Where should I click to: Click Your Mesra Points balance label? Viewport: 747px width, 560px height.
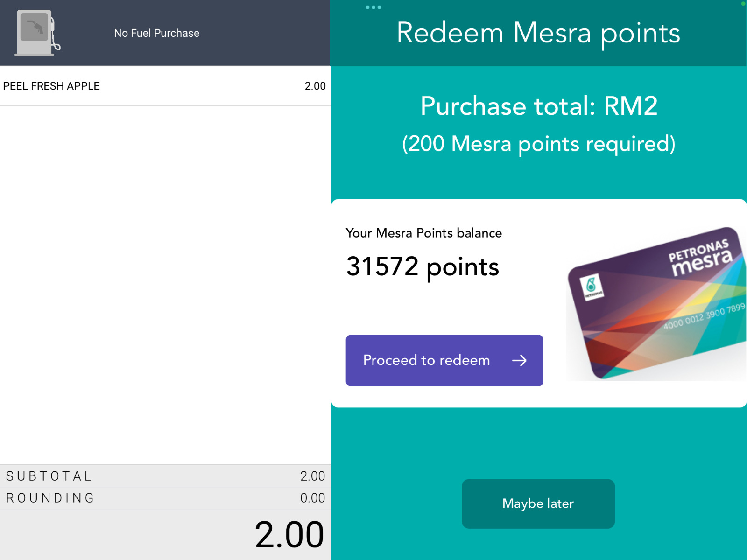(423, 233)
